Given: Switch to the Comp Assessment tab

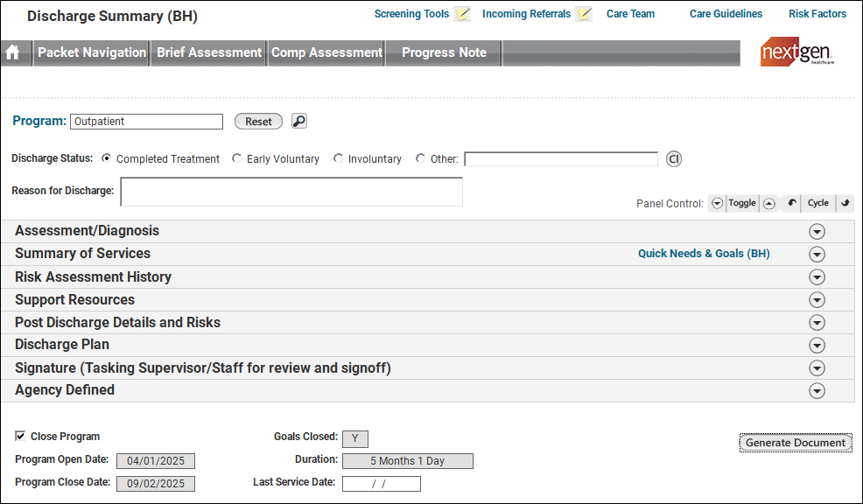Looking at the screenshot, I should click(326, 52).
